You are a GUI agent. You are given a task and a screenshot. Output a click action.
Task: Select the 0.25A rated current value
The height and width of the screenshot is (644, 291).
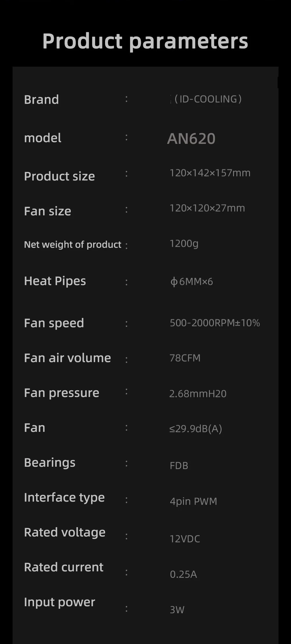click(183, 574)
